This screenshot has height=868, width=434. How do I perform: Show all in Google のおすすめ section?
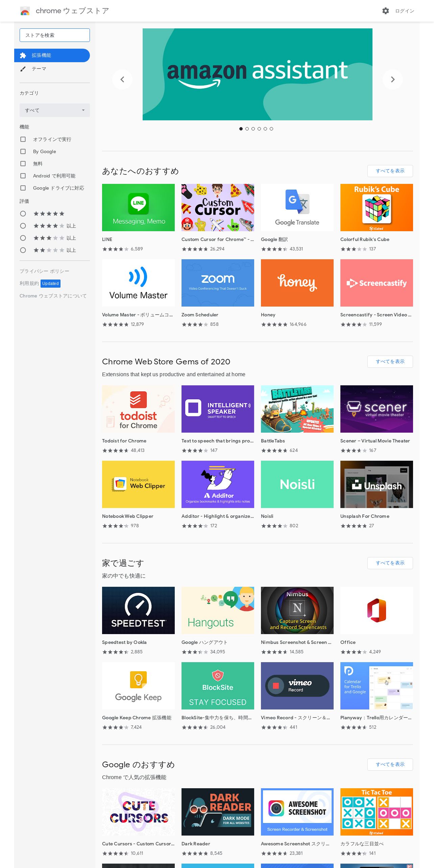tap(390, 765)
